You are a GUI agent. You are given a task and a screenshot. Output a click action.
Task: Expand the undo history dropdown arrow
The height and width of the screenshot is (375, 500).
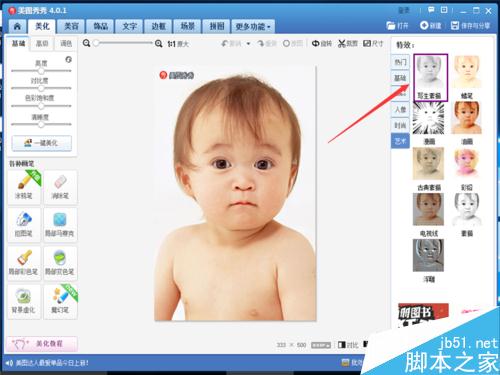click(248, 44)
